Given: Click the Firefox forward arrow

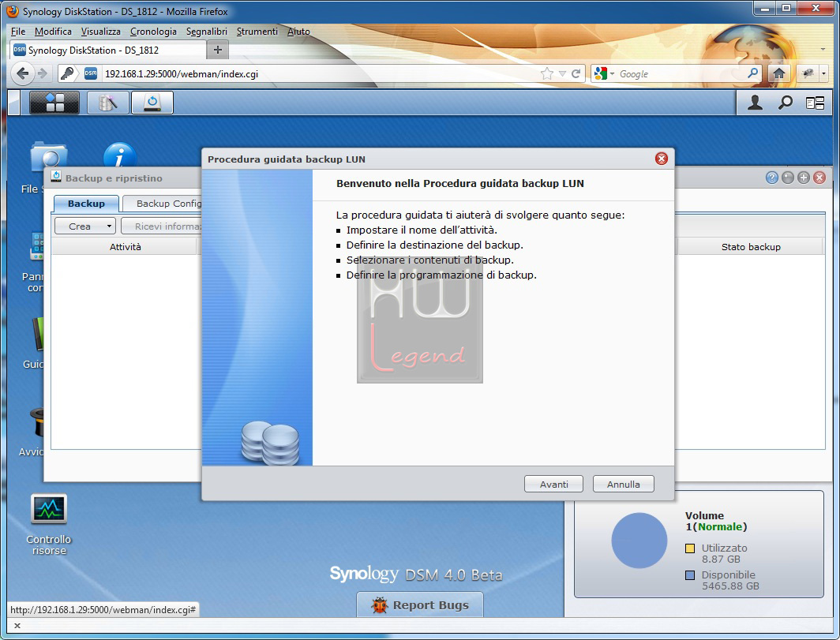Looking at the screenshot, I should tap(43, 73).
